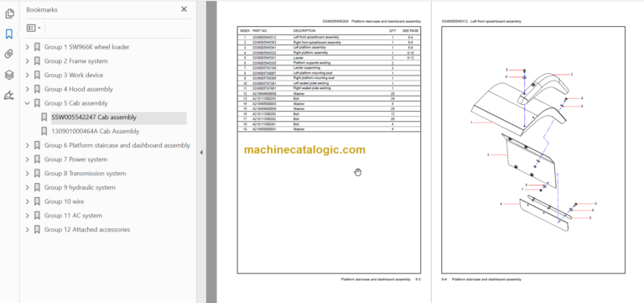Expand Group 12 Attached accessories chevron
The width and height of the screenshot is (644, 303).
pyautogui.click(x=28, y=230)
